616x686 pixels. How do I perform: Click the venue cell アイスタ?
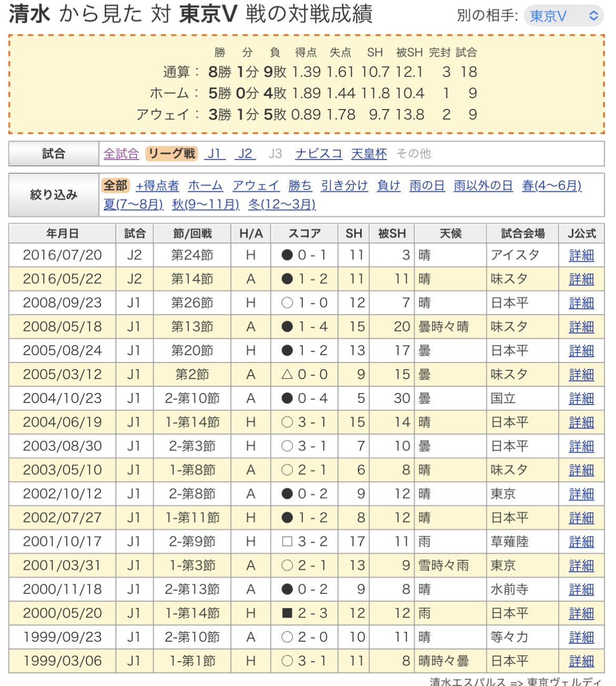coord(523,255)
